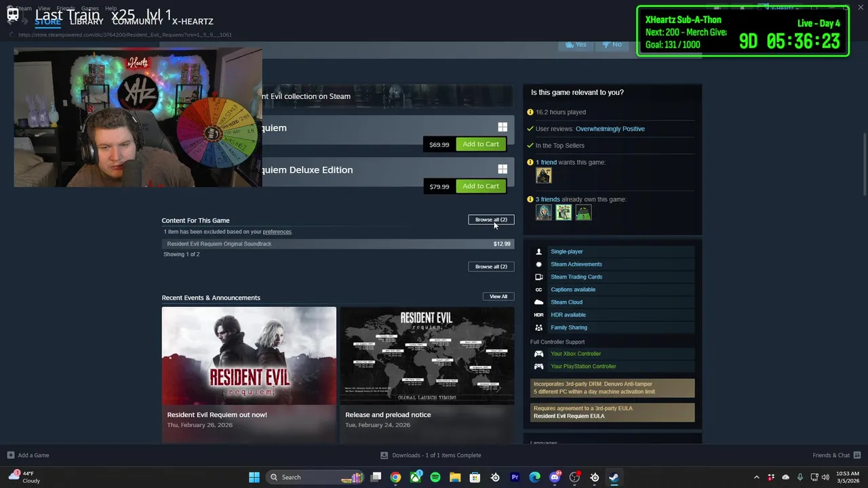Click the 1 friend link
Viewport: 868px width, 488px height.
[546, 163]
